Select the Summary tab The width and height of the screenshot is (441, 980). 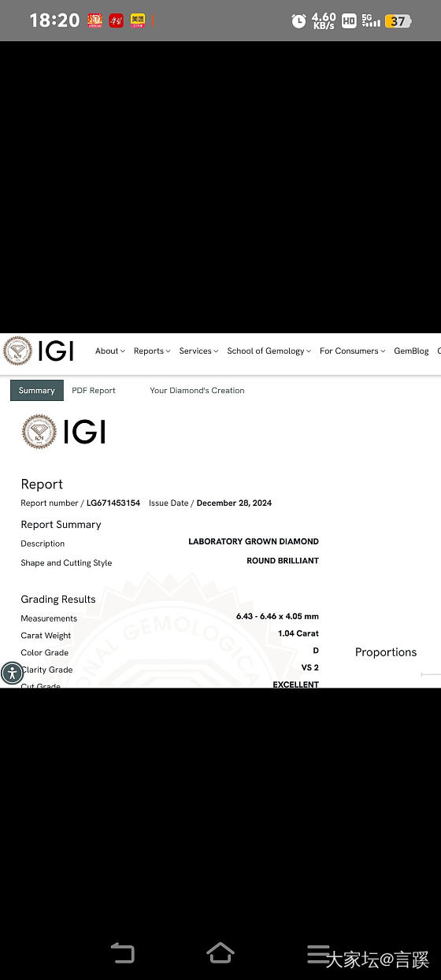pyautogui.click(x=37, y=390)
